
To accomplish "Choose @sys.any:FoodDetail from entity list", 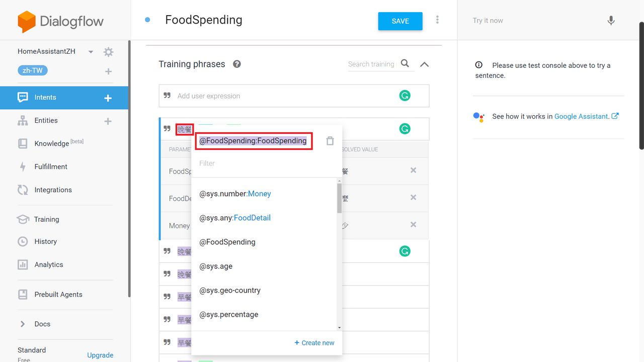I will click(235, 218).
